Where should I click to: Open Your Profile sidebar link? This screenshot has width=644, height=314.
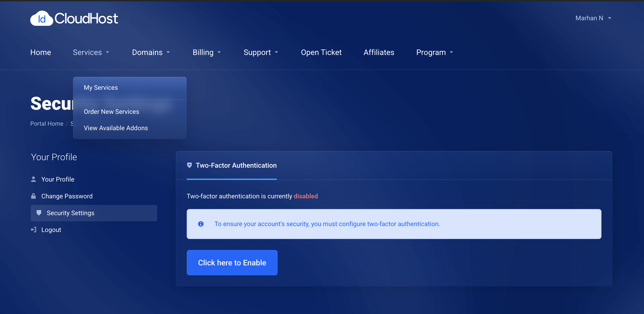click(x=58, y=179)
